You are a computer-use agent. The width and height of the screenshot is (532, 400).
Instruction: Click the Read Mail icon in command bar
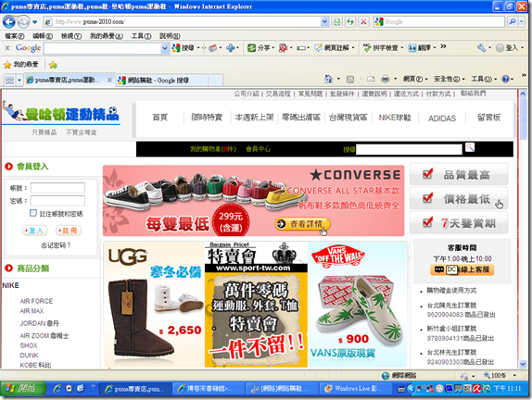(x=371, y=79)
